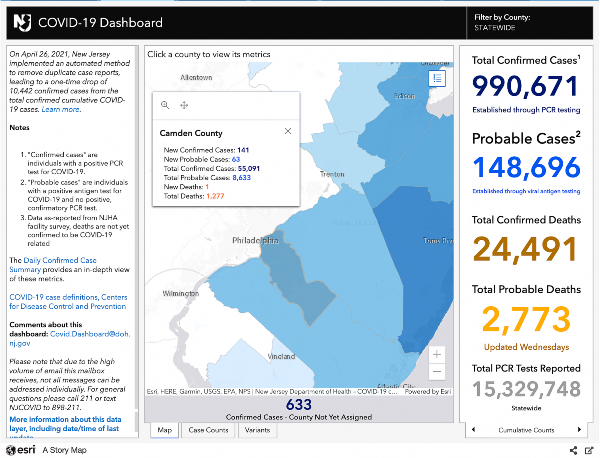
Task: Click the Wilmington map label
Action: [181, 293]
